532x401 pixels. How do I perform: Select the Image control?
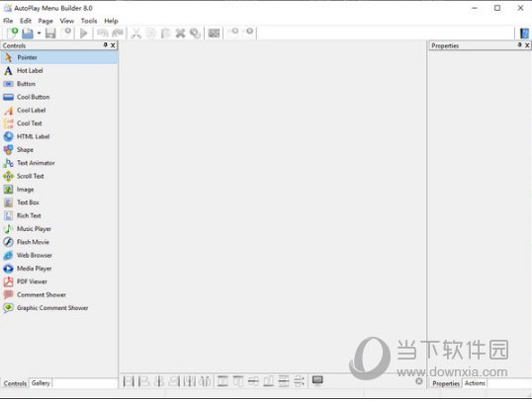(x=59, y=190)
